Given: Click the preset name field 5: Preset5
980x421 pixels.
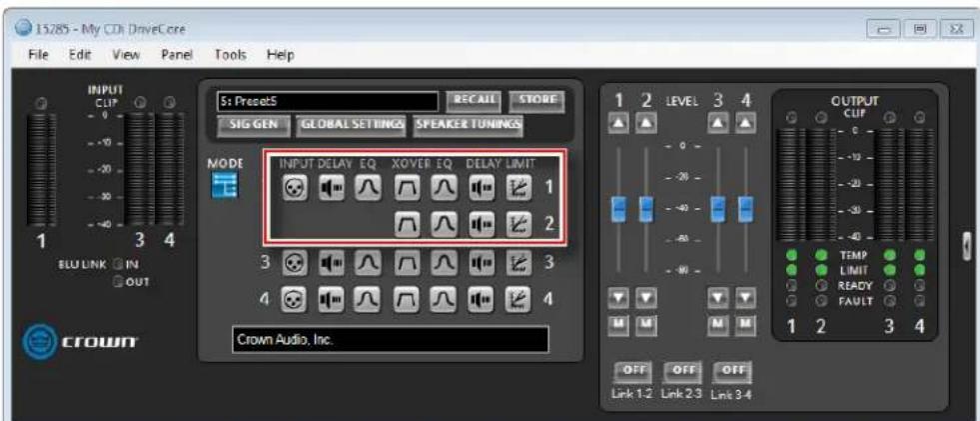Looking at the screenshot, I should pyautogui.click(x=328, y=101).
